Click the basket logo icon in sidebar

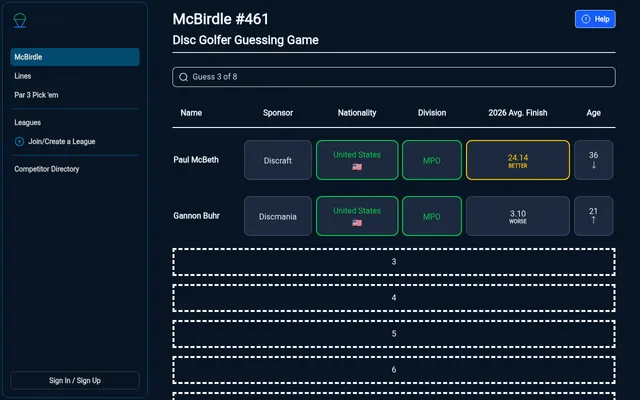point(20,20)
